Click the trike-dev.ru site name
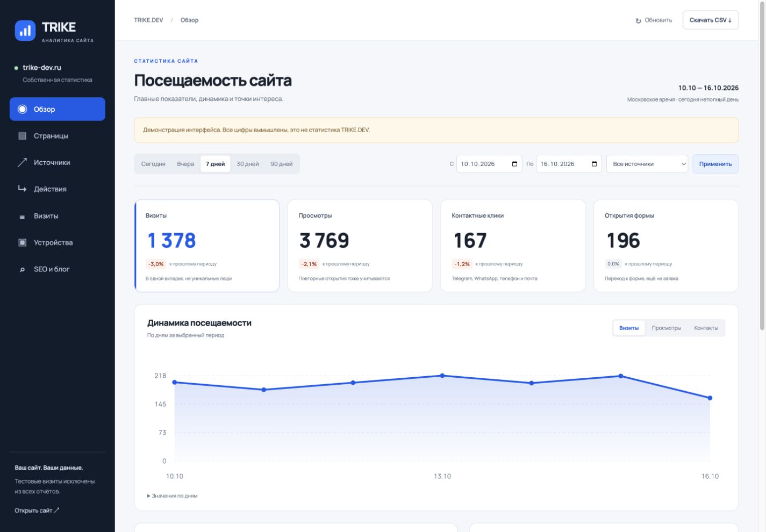Image resolution: width=766 pixels, height=532 pixels. click(x=42, y=68)
